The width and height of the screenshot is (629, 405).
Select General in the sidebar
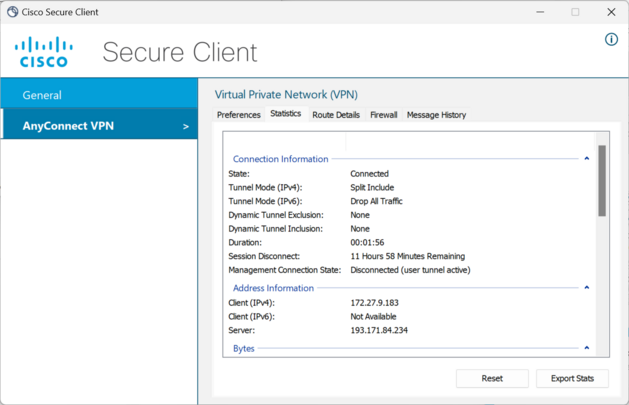pos(99,95)
